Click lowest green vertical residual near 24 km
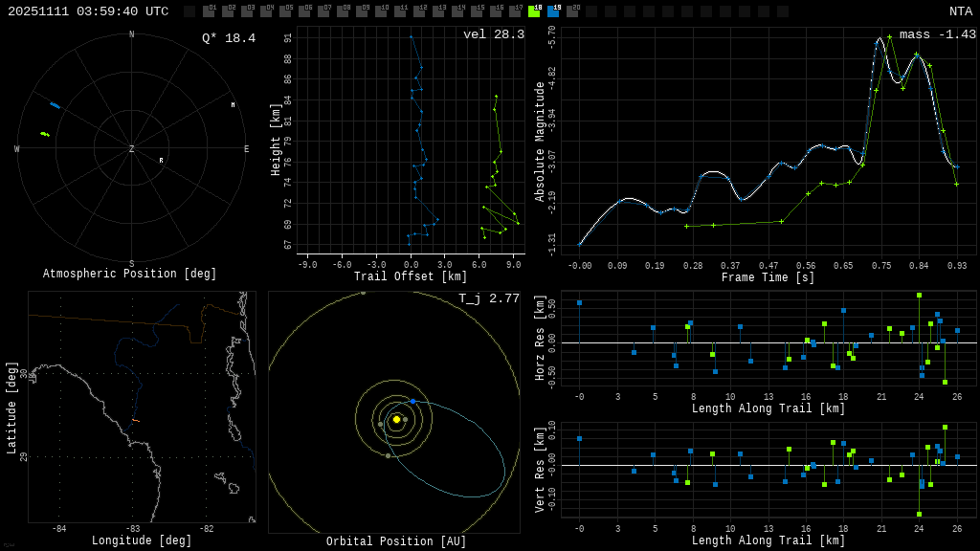 [x=919, y=514]
